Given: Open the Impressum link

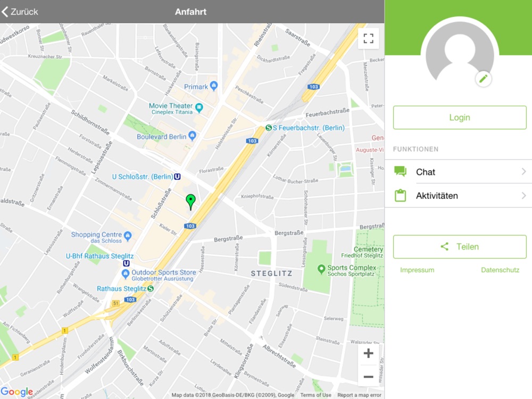Looking at the screenshot, I should tap(417, 270).
